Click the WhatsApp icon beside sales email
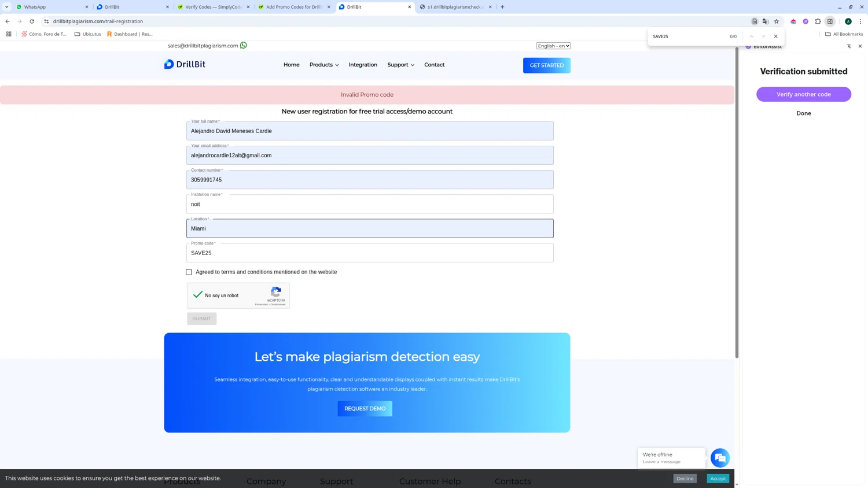The height and width of the screenshot is (488, 868). tap(244, 45)
